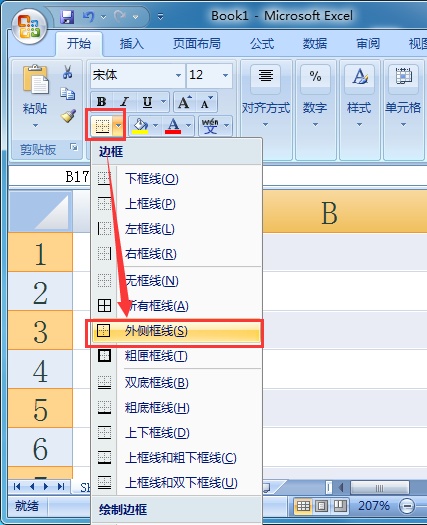Apply yellow fill color bucket
Image resolution: width=427 pixels, height=525 pixels.
pos(141,126)
